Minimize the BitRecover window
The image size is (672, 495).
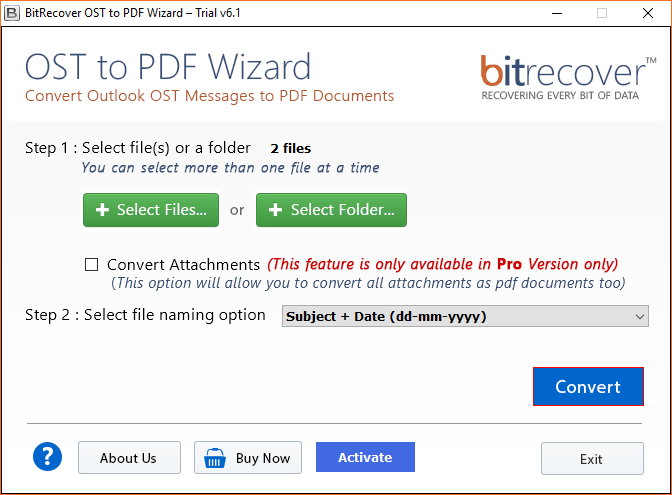[x=557, y=13]
